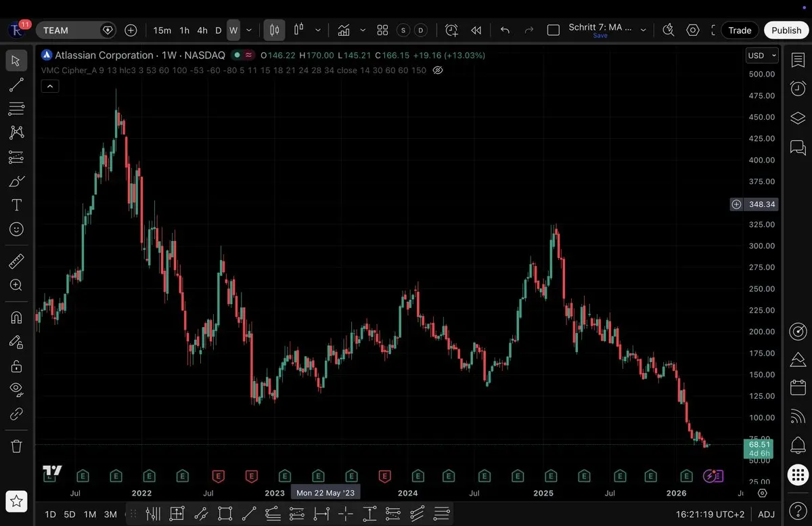Collapse the indicator legend arrow

[50, 86]
